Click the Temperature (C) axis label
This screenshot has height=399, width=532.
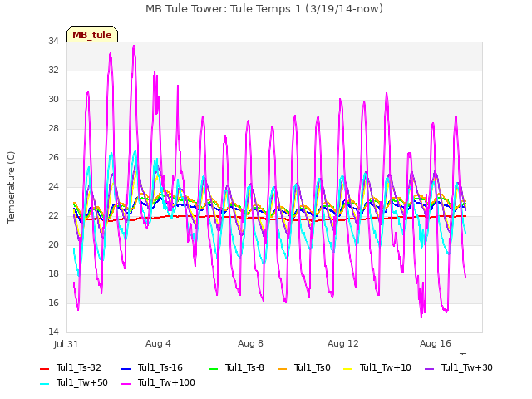coord(11,187)
